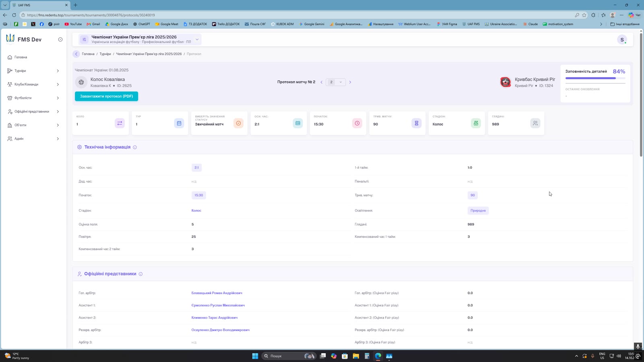
Task: Click the Природне lighting value chip
Action: pos(478,211)
